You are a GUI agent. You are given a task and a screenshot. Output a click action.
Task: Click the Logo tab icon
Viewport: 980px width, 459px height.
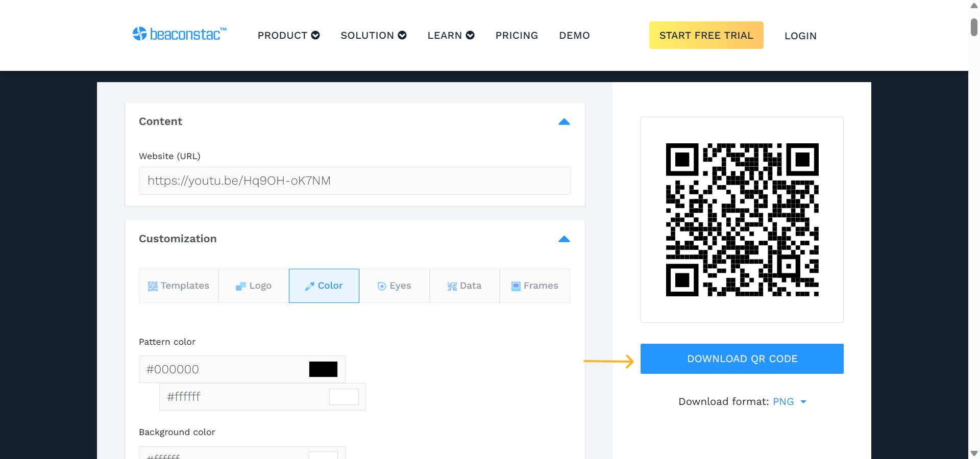pyautogui.click(x=240, y=286)
